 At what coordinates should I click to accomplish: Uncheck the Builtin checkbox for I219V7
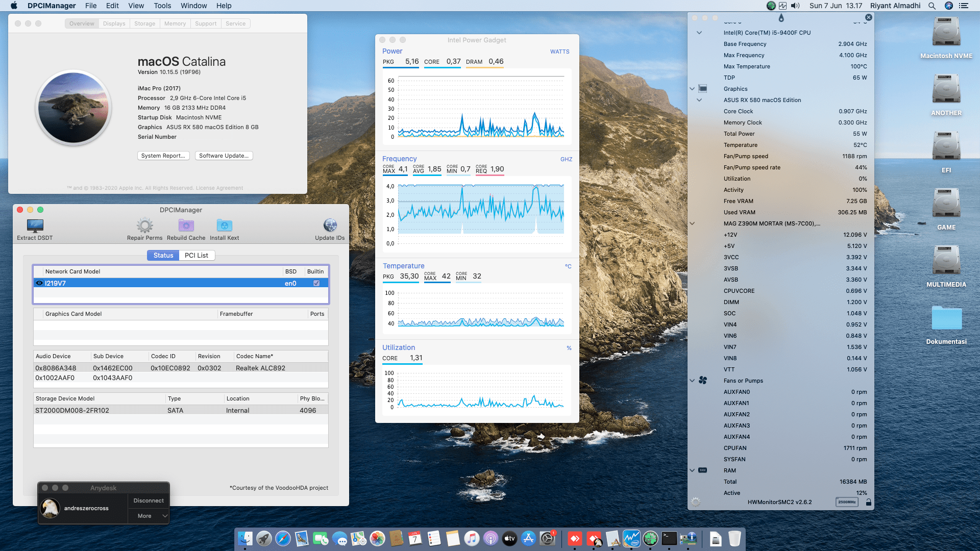click(315, 283)
